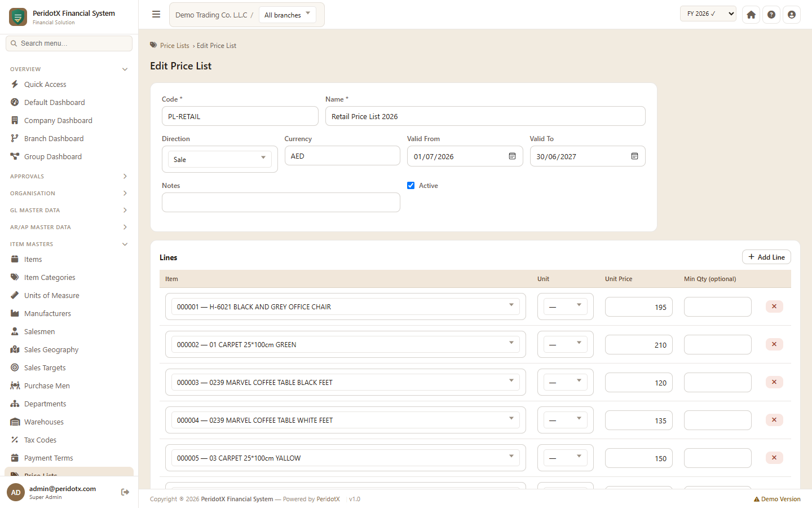Click the Code field PL-RETAIL

[x=240, y=116]
